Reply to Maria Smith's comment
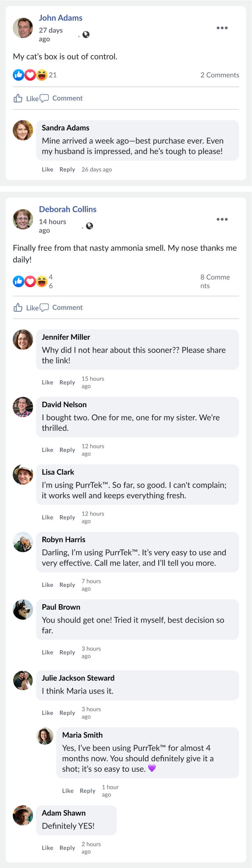Viewport: 252px width, 868px height. [88, 790]
